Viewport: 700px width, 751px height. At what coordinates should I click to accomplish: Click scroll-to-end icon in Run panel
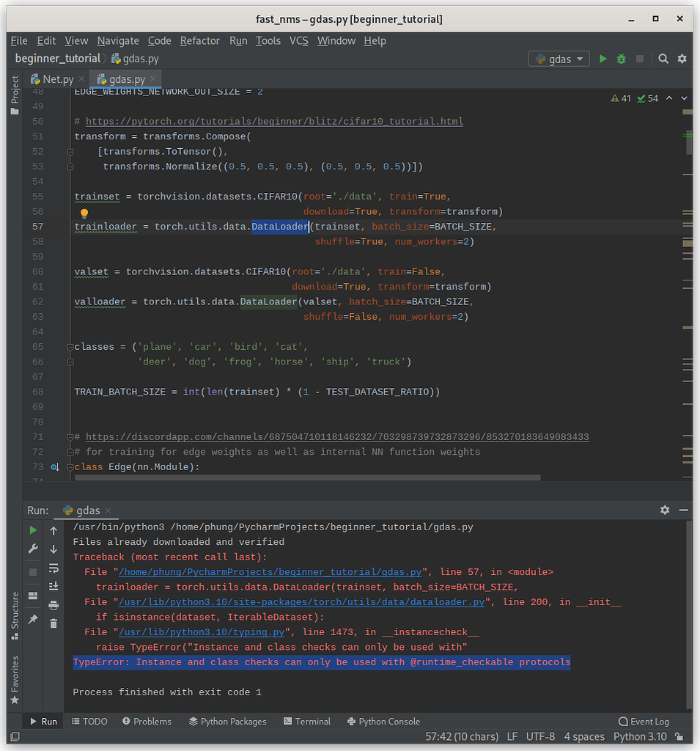click(x=54, y=586)
